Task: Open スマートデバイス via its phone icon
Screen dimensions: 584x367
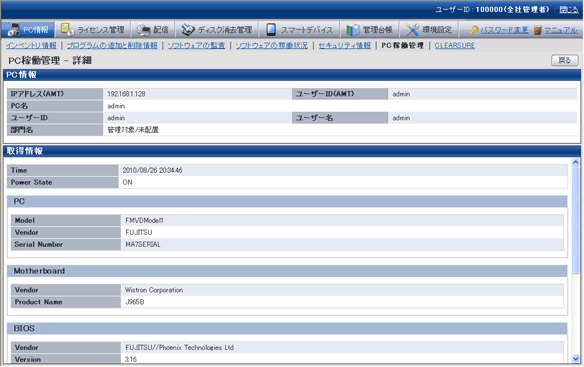Action: tap(271, 29)
